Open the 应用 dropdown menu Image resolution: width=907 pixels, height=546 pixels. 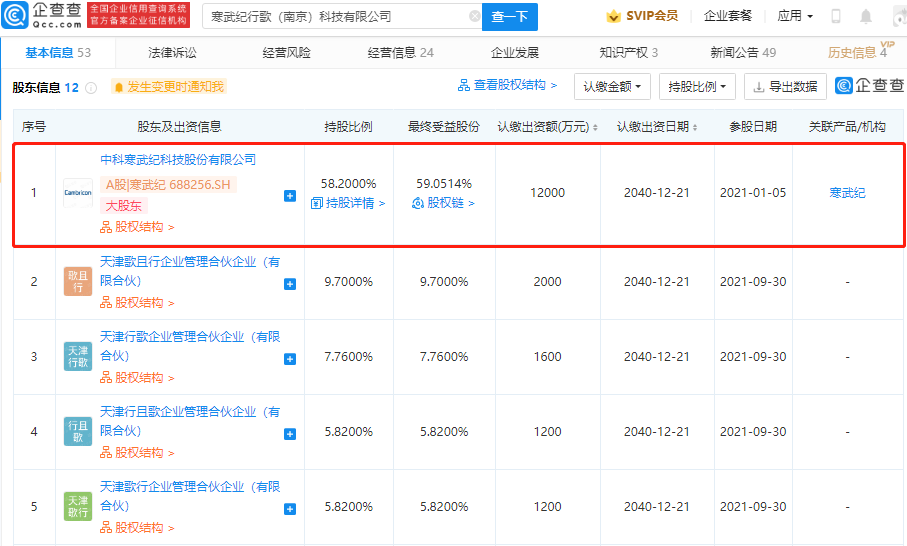794,17
